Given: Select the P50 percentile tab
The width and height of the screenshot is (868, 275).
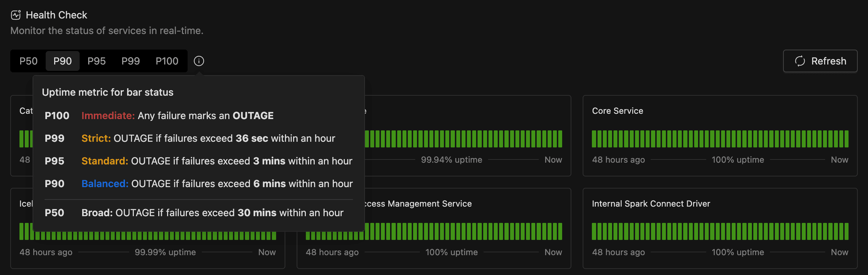Looking at the screenshot, I should pyautogui.click(x=28, y=61).
